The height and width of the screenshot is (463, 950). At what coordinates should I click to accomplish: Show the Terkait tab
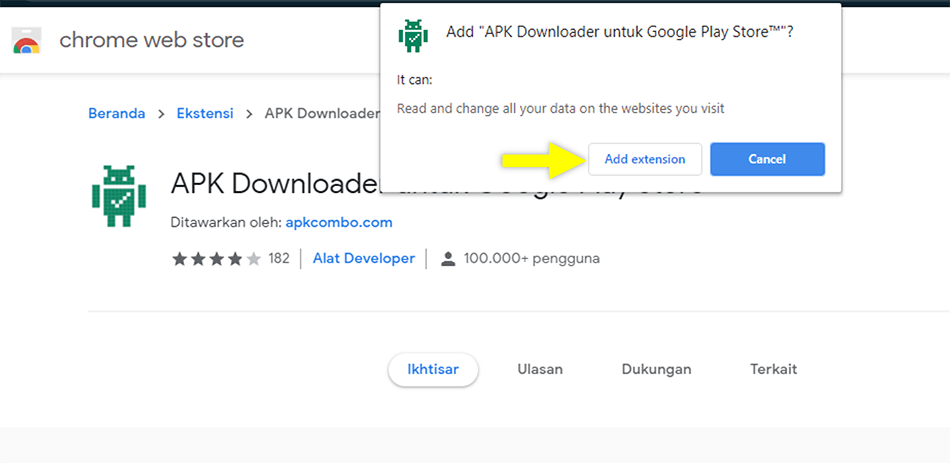coord(774,369)
